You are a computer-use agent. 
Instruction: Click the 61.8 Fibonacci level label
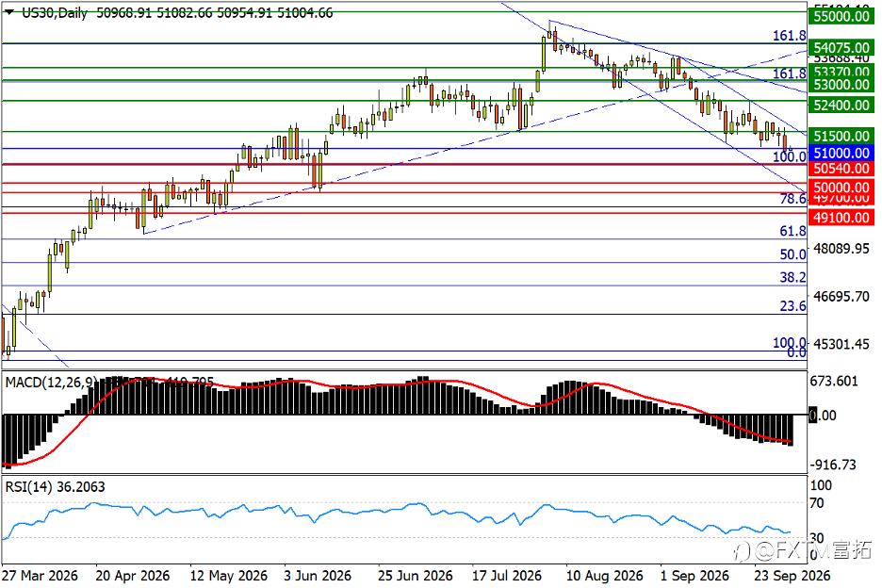pyautogui.click(x=793, y=231)
